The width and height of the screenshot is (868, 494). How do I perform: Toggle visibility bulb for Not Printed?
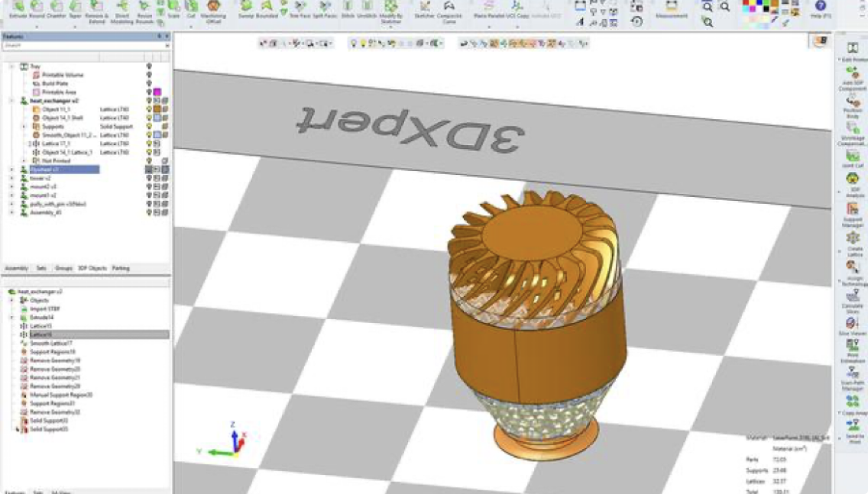(x=149, y=161)
